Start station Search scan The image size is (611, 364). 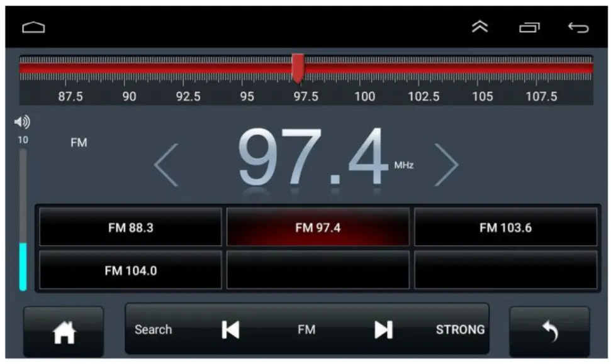(153, 329)
